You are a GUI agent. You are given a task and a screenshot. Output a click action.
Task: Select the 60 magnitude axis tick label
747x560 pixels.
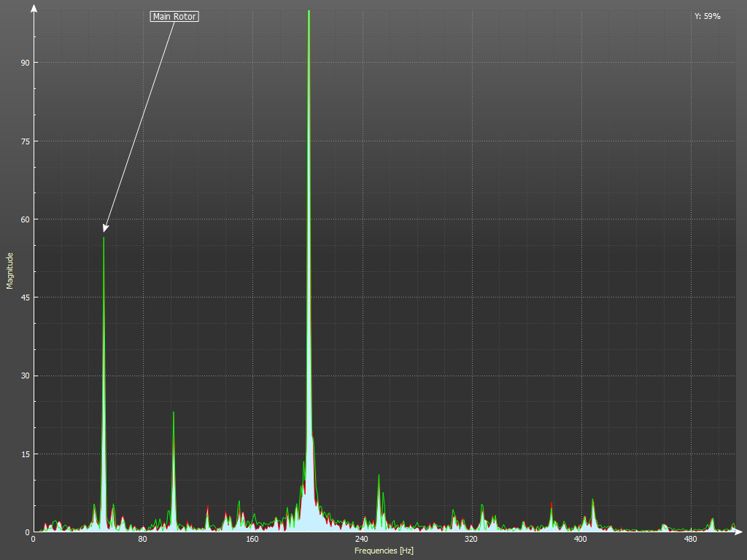[x=24, y=219]
